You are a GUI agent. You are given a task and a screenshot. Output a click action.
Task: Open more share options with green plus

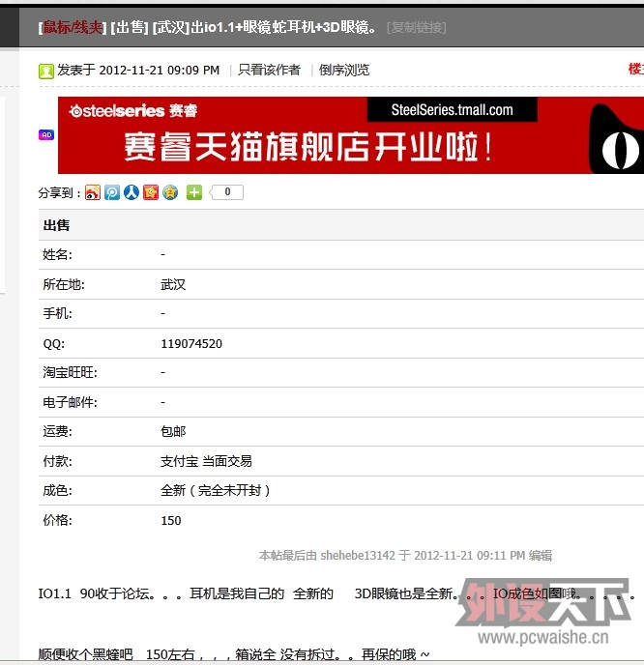click(194, 192)
